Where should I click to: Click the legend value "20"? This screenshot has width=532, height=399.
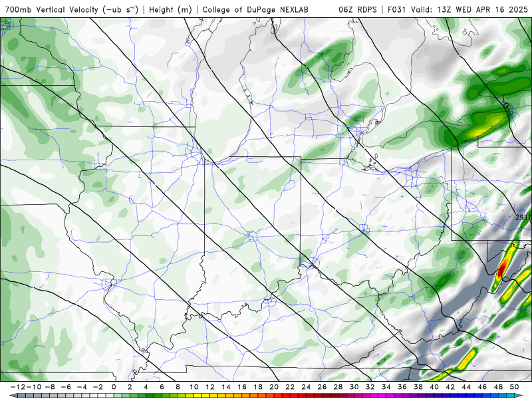point(274,387)
